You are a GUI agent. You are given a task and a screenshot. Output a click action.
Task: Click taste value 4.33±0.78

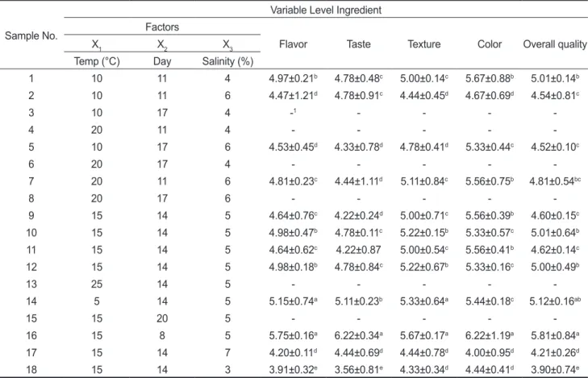tap(358, 147)
